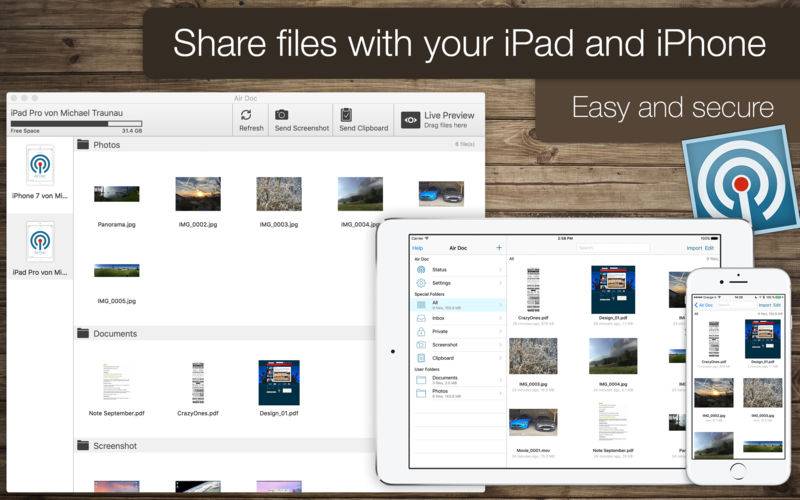Tap Import on the iPhone screen
This screenshot has height=500, width=800.
(x=764, y=305)
